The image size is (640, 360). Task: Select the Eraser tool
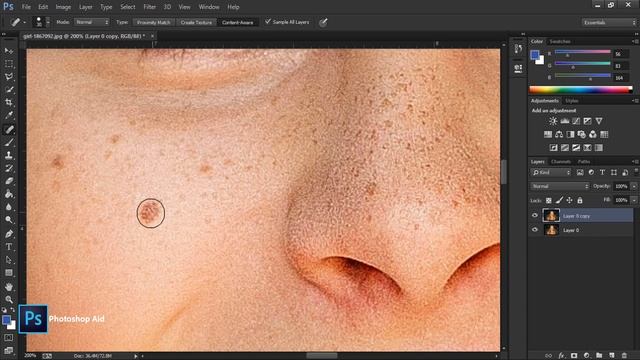(x=9, y=181)
